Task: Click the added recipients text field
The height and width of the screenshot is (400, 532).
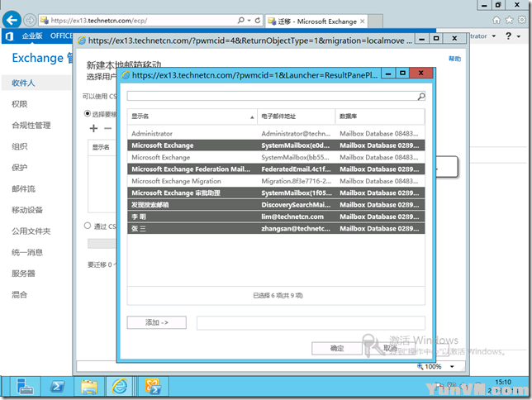Action: click(311, 323)
